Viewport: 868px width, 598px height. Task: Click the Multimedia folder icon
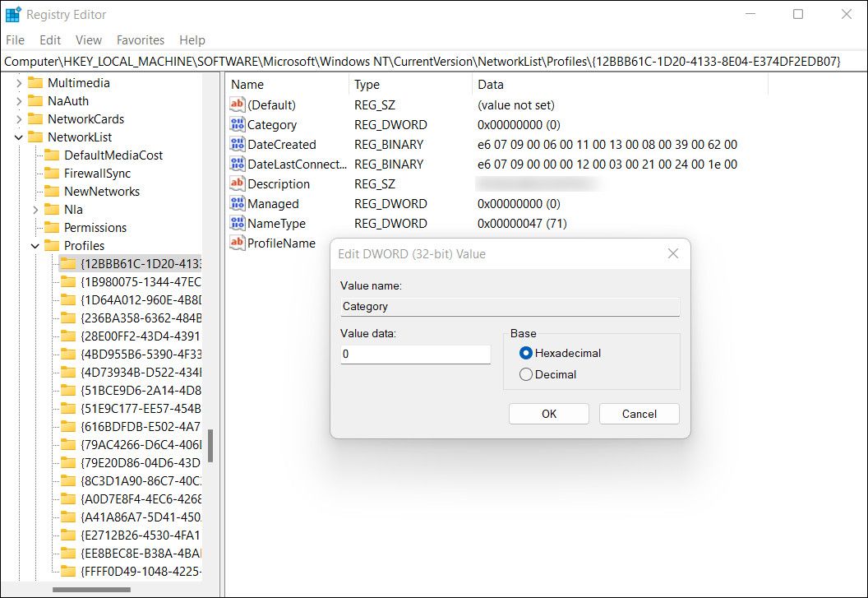tap(35, 82)
